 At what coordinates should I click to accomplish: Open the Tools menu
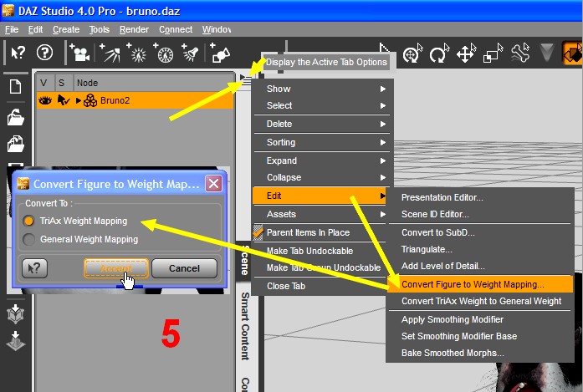100,29
